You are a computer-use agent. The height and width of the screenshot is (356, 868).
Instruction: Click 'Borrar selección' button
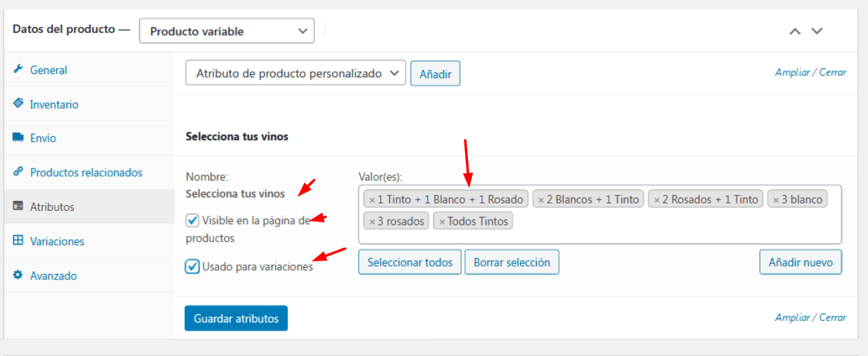click(x=512, y=262)
